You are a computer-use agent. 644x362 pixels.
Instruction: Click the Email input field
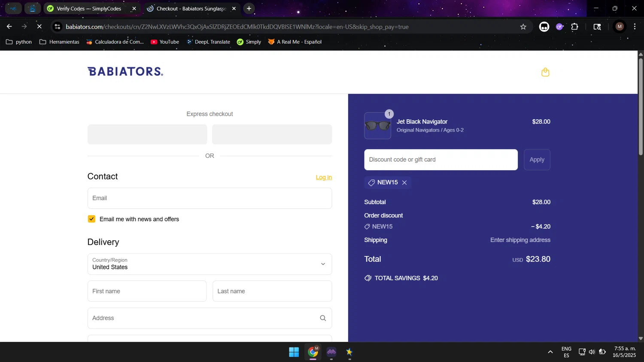point(210,198)
